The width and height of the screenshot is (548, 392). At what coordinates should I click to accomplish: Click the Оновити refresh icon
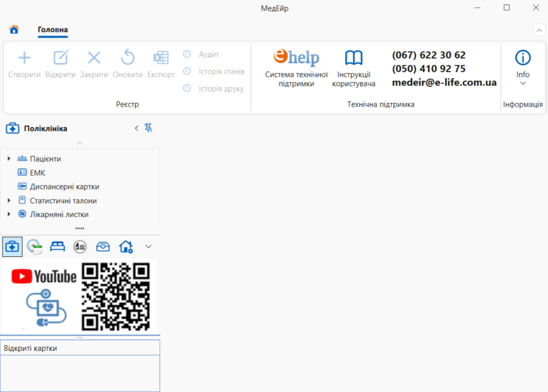[x=128, y=57]
